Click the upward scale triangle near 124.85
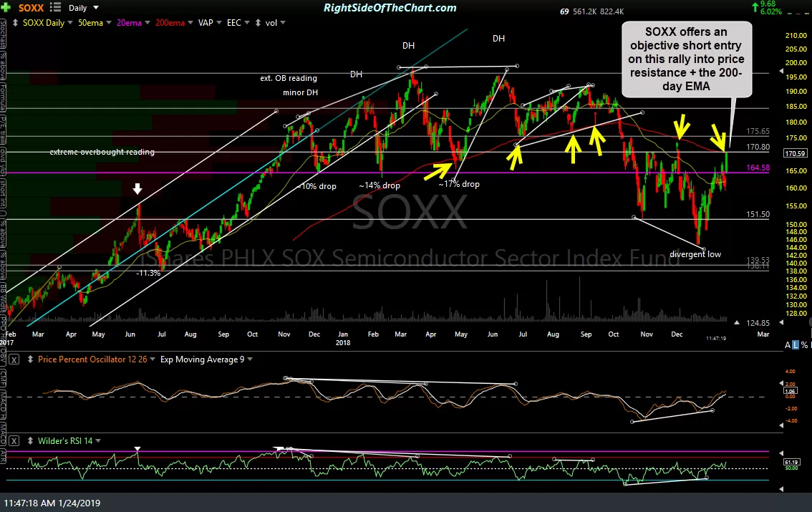Viewport: 812px width, 512px height. pyautogui.click(x=737, y=322)
